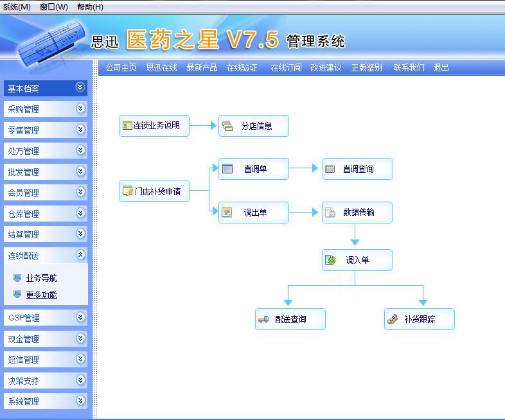Expand the 现金管理 section chevron
This screenshot has width=505, height=420.
(80, 338)
